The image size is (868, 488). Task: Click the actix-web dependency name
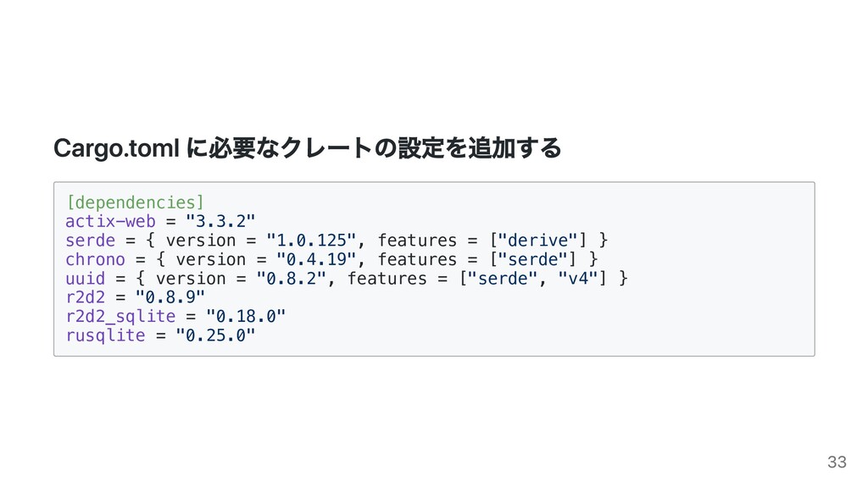click(111, 221)
